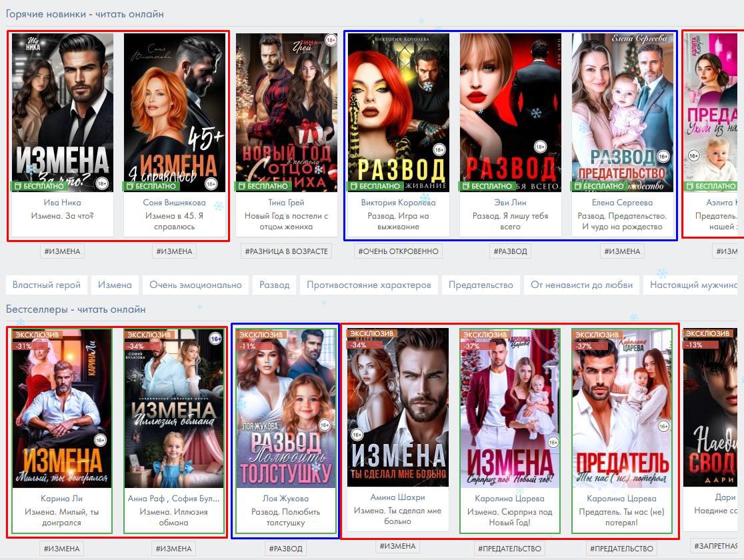Open title link 'Развод. Полюбить толстушку'

[x=285, y=517]
